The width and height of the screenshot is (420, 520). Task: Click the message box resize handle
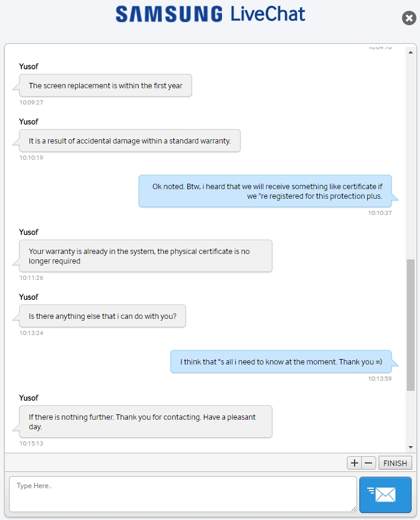(x=353, y=509)
